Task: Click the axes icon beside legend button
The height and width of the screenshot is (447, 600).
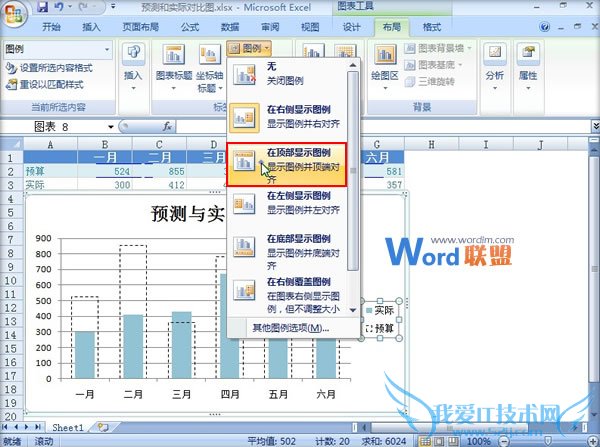Action: point(314,51)
